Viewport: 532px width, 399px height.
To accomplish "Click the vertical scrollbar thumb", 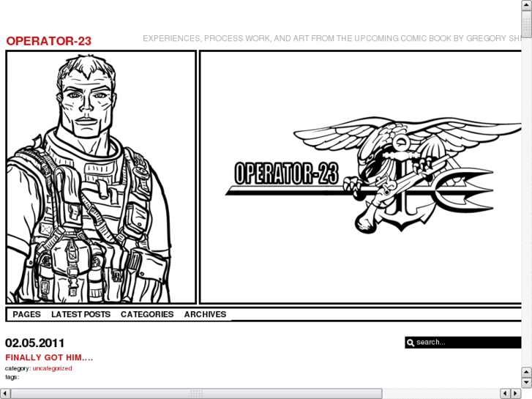I will pyautogui.click(x=527, y=24).
